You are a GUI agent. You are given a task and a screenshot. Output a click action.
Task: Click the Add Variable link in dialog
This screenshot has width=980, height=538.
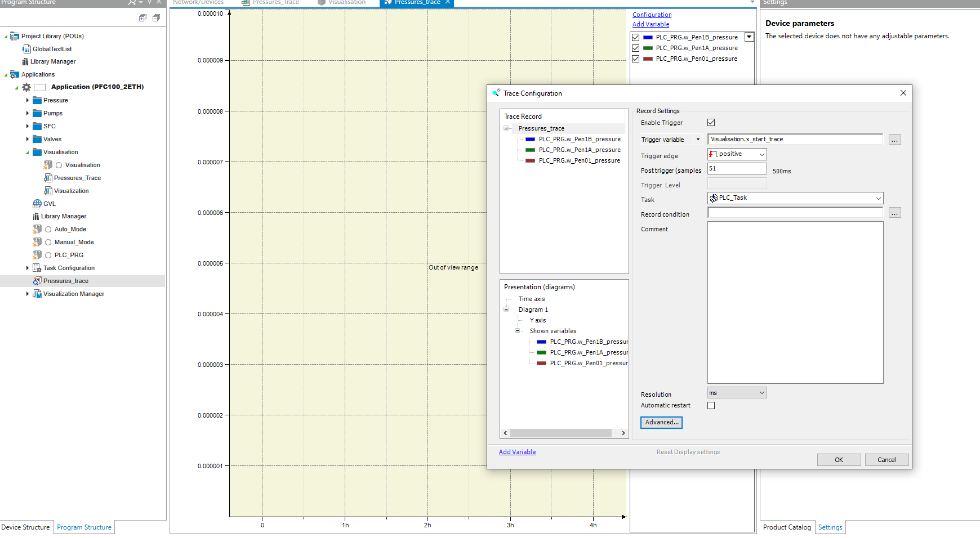[x=517, y=452]
